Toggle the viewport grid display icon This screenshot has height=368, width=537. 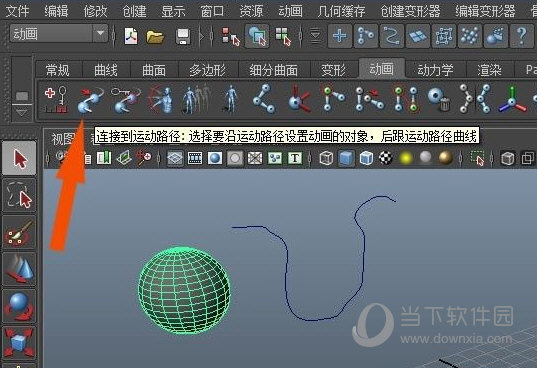click(175, 158)
